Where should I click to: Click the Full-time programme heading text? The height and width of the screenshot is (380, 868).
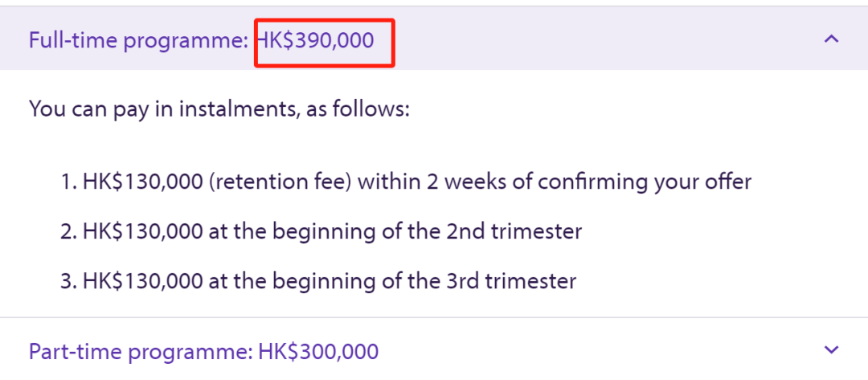pos(138,40)
